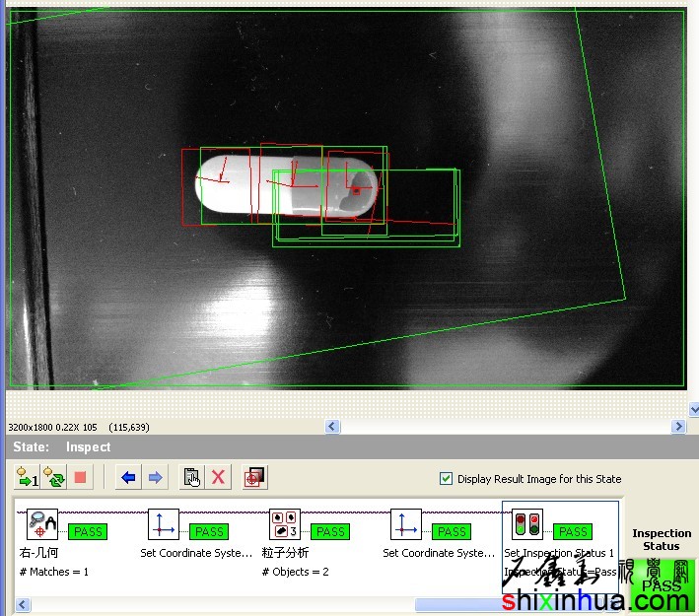Select the 右-几何 geometric matching step
Image resolution: width=699 pixels, height=616 pixels.
click(x=42, y=525)
